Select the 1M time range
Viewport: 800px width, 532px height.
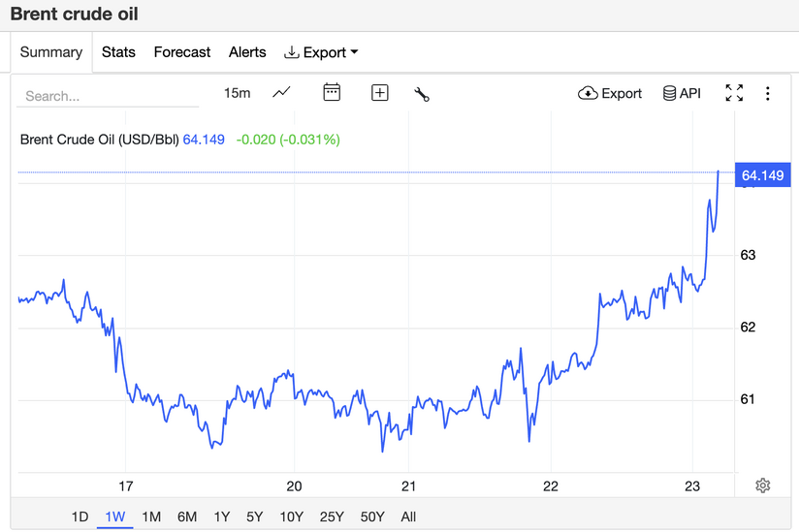pos(151,516)
